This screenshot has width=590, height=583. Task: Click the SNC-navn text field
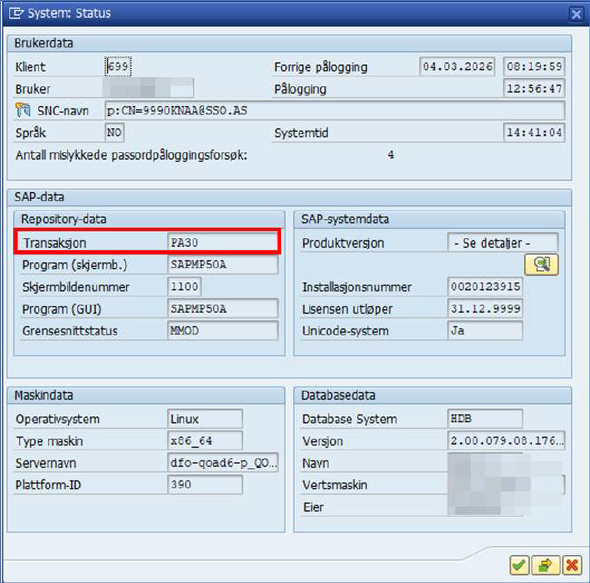(335, 111)
